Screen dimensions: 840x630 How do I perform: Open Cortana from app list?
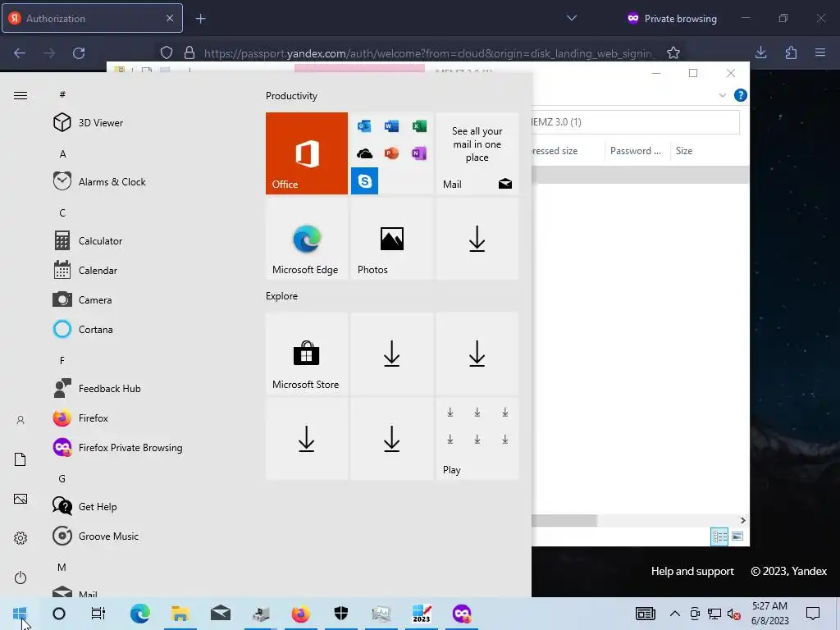(x=83, y=330)
